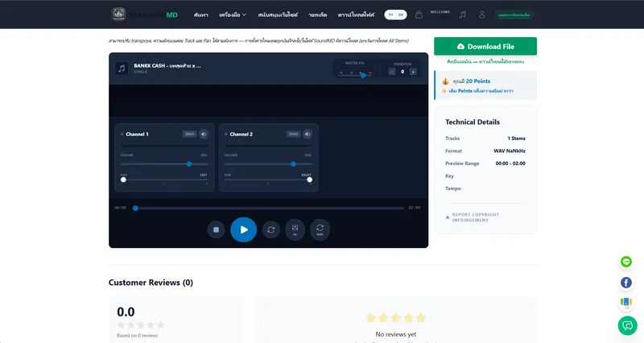The image size is (644, 343).
Task: Open the วอลเล็ต nav item
Action: point(318,14)
